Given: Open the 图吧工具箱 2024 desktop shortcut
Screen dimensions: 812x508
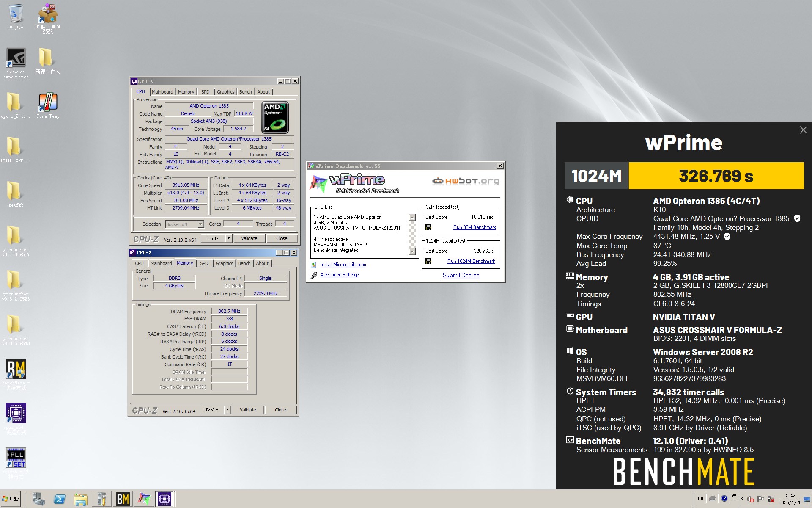Looking at the screenshot, I should 48,19.
